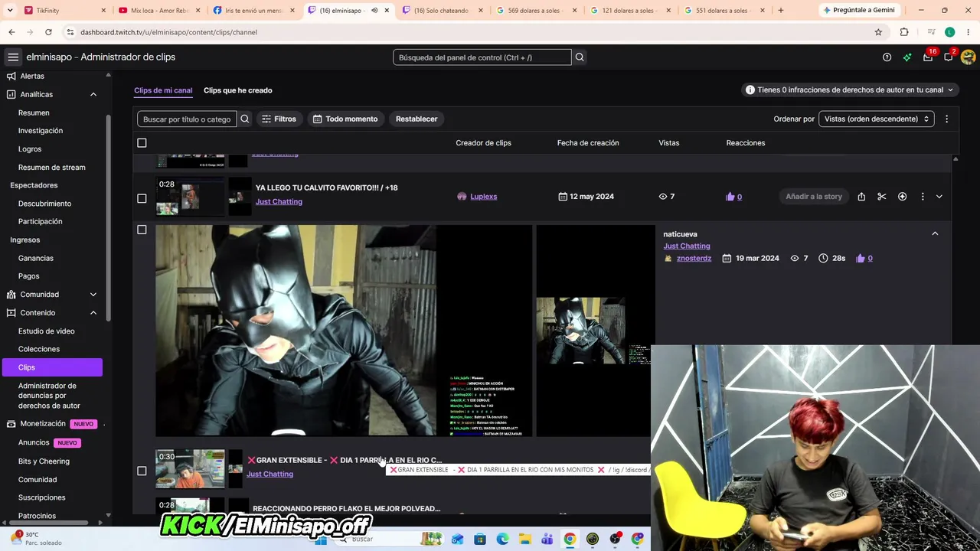Click Añadir a la story button
Screen dimensions: 980x551
tap(814, 197)
